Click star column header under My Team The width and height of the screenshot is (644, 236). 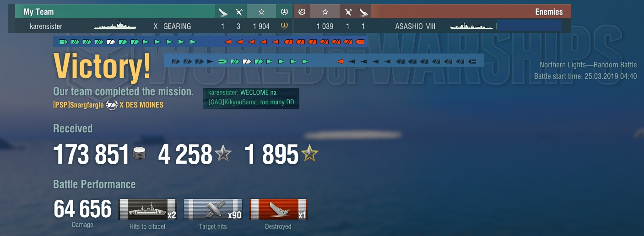[261, 12]
